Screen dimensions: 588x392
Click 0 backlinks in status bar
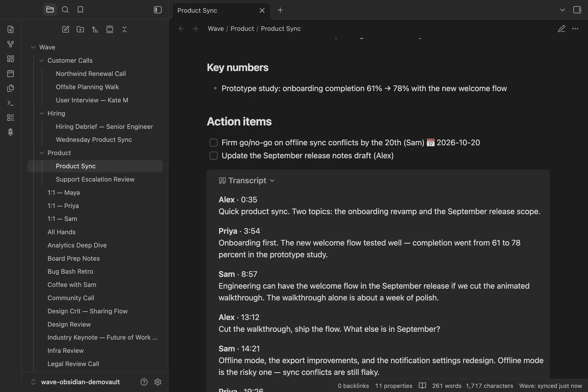point(353,386)
